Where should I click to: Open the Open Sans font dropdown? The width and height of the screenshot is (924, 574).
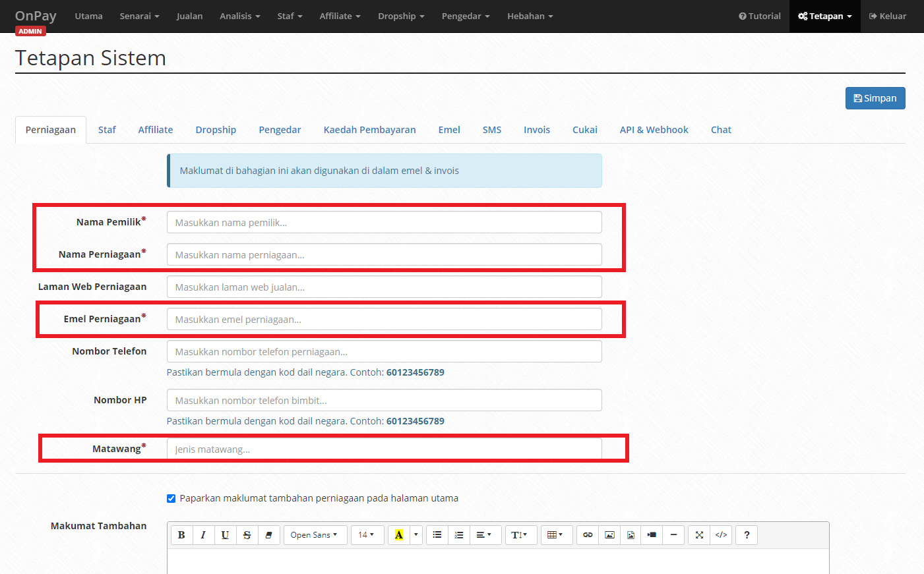(x=315, y=534)
